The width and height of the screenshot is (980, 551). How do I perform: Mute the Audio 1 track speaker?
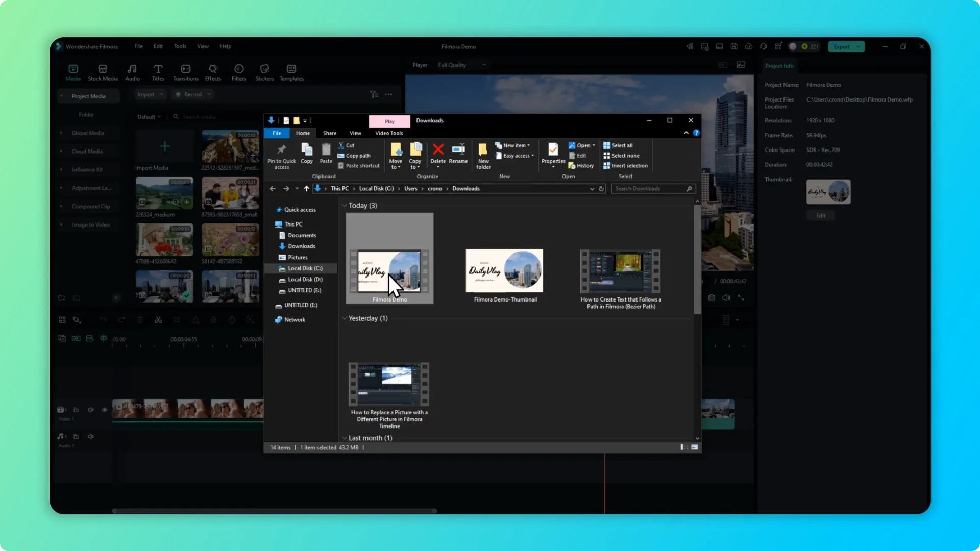[x=90, y=436]
